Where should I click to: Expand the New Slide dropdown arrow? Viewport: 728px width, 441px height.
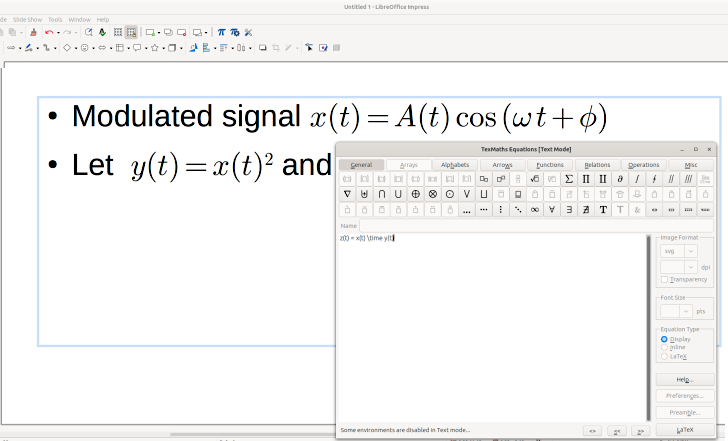(x=159, y=33)
